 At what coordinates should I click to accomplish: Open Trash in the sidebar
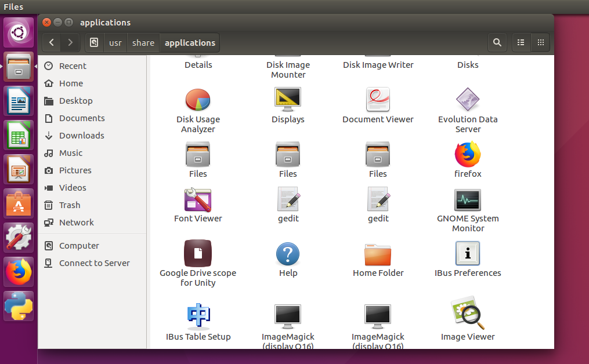pyautogui.click(x=92, y=205)
